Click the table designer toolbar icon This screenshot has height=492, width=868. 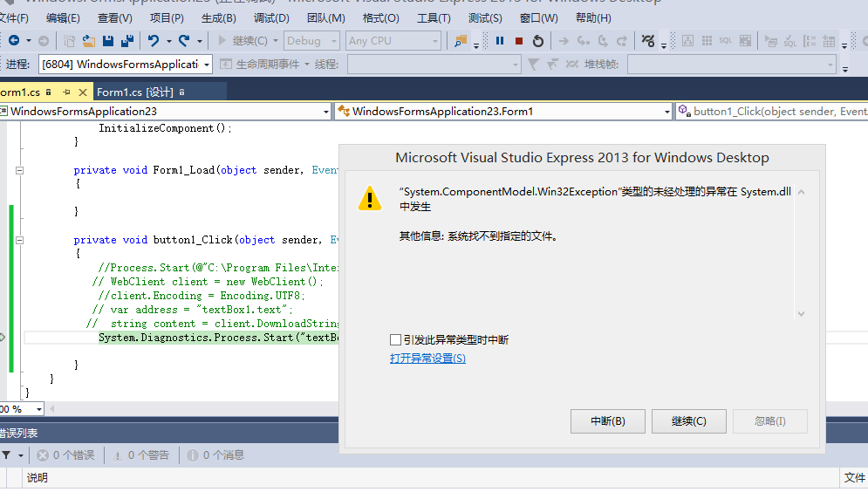[x=746, y=41]
